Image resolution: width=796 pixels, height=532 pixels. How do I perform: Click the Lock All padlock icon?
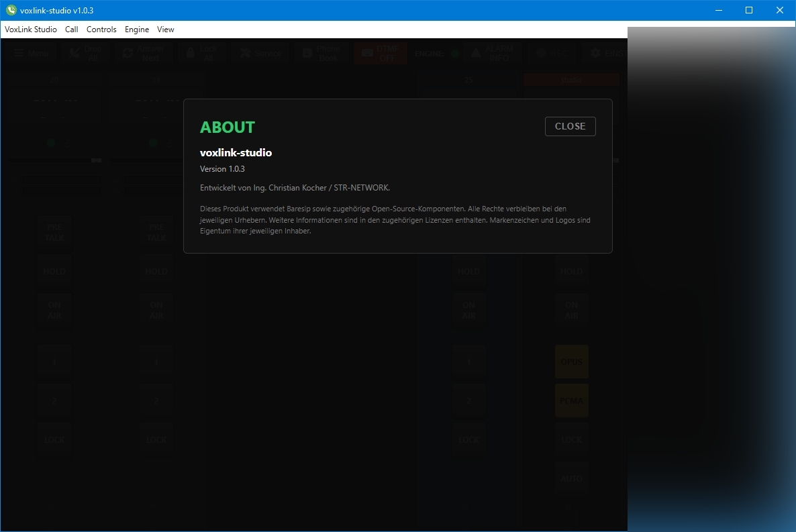pos(191,54)
